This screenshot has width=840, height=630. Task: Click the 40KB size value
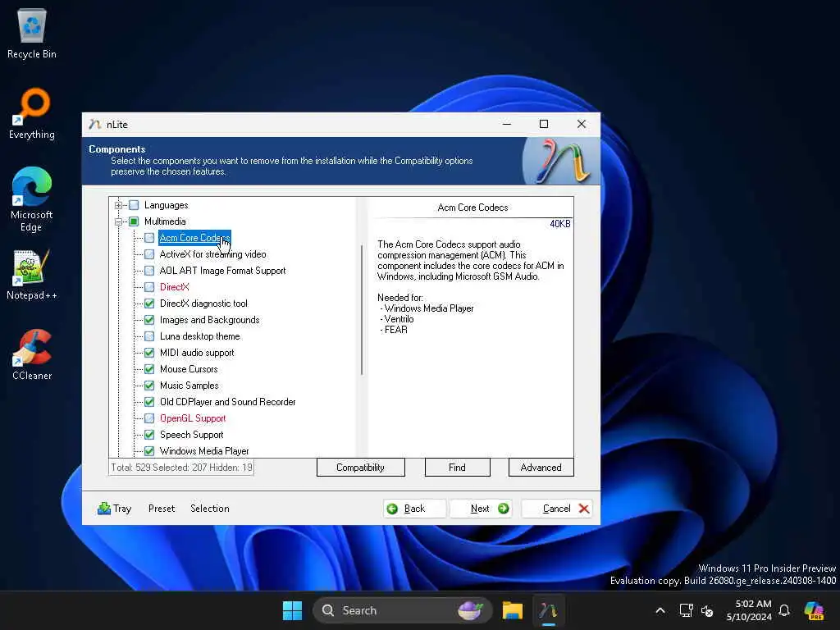(559, 224)
